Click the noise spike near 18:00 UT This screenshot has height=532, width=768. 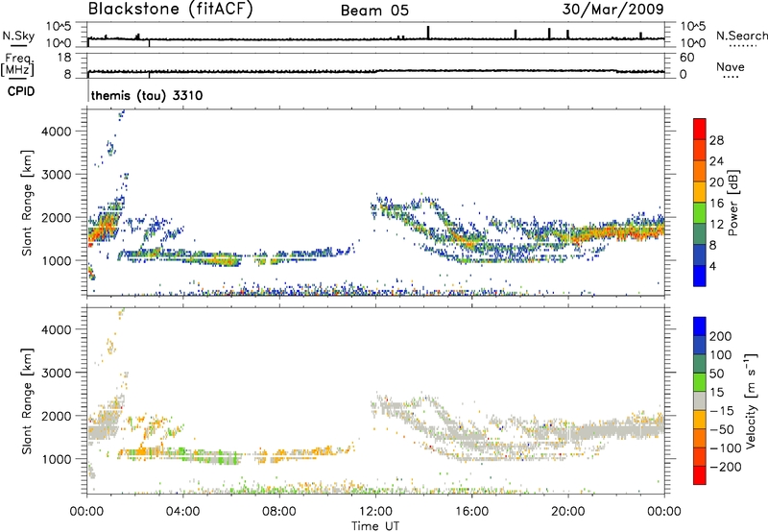point(516,35)
